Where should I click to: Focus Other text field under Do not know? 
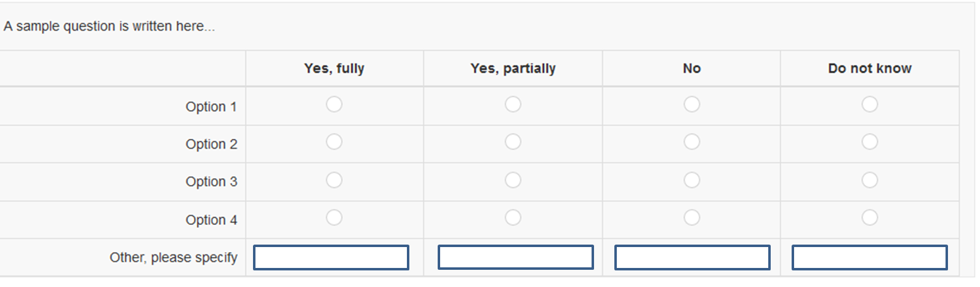point(870,258)
